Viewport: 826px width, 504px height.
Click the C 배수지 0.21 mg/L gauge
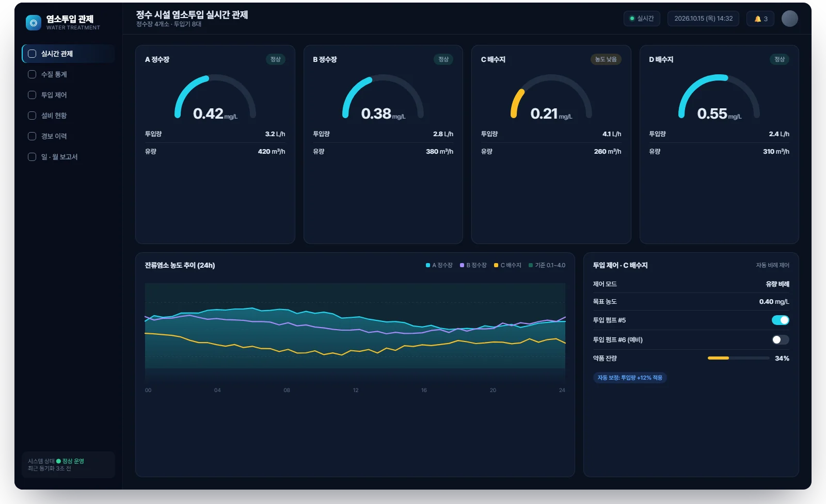551,98
